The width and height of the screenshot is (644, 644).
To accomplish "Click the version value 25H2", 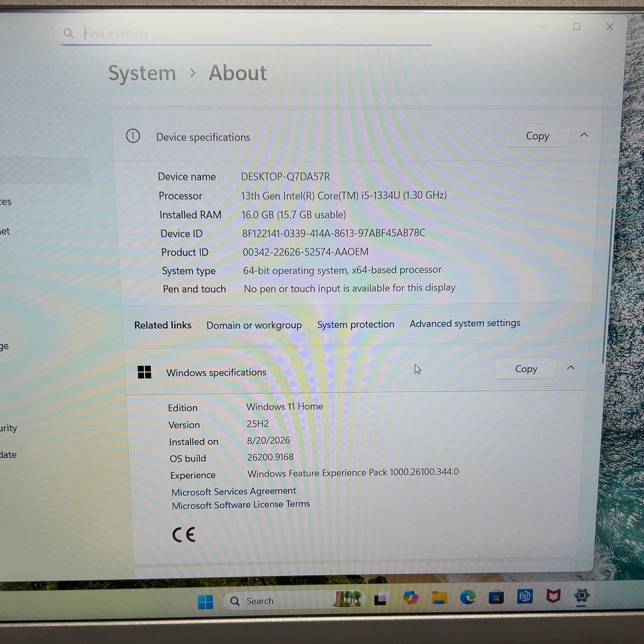I will 258,424.
